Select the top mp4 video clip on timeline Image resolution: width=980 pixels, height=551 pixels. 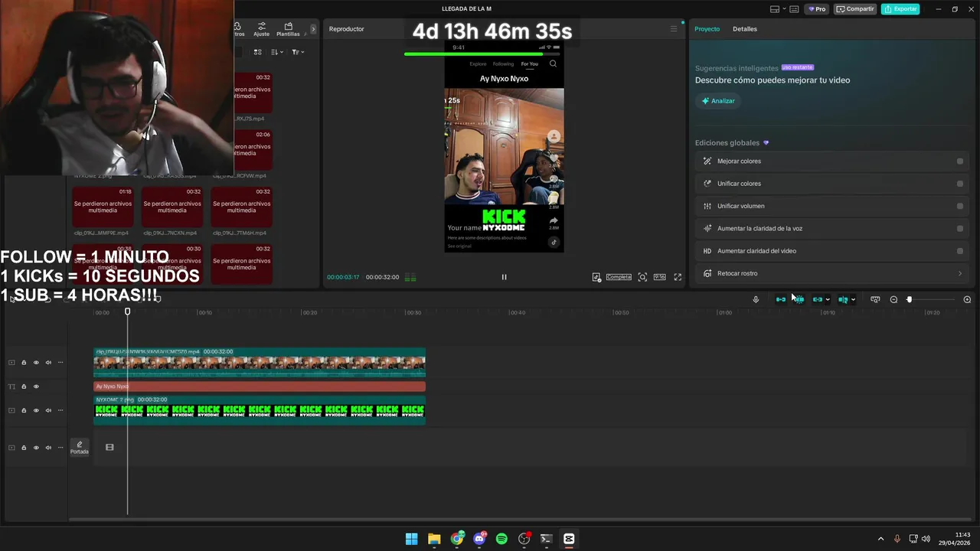point(259,363)
